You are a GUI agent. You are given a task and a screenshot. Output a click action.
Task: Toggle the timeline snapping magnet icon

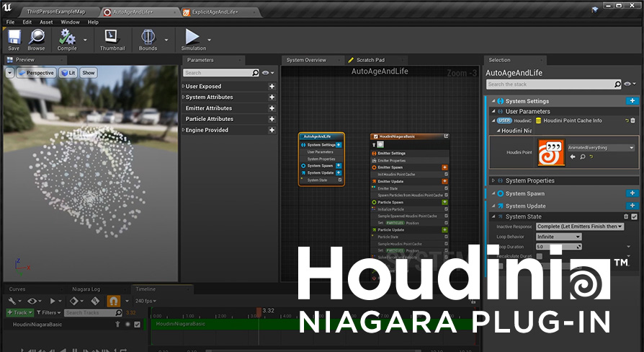pyautogui.click(x=113, y=301)
